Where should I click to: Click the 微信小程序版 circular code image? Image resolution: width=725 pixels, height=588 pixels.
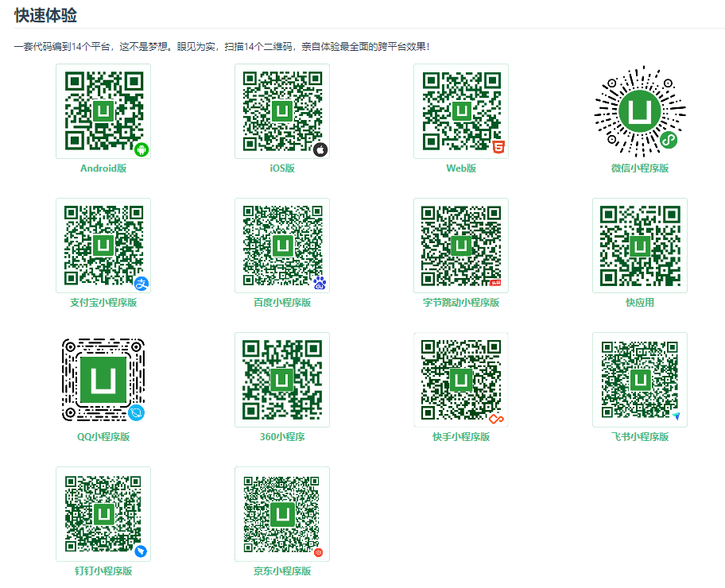[x=640, y=111]
